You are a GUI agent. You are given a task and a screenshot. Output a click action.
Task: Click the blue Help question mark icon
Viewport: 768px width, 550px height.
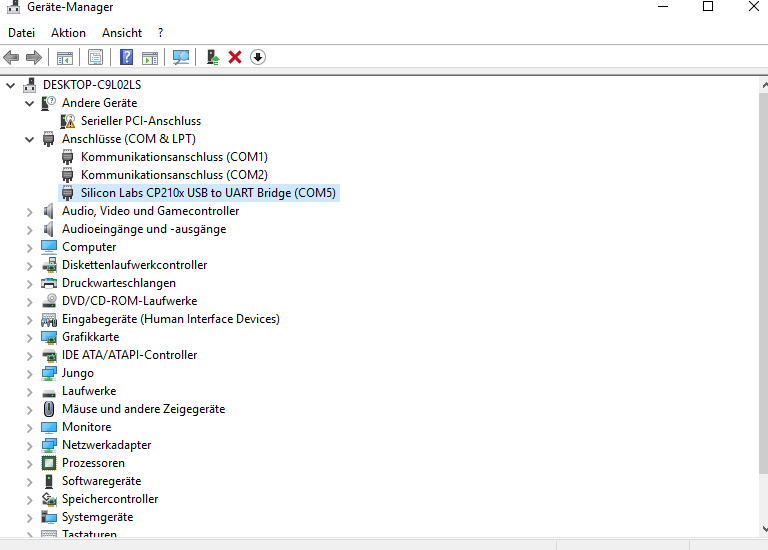coord(126,57)
